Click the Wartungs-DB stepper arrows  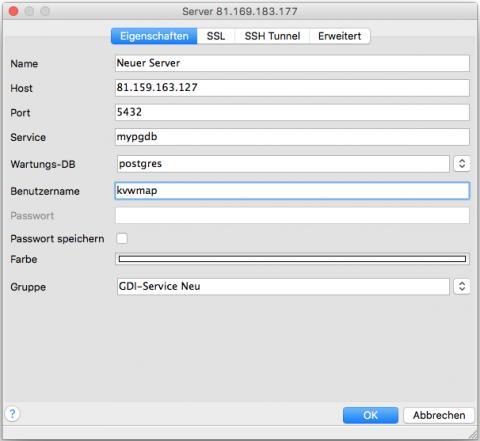(462, 164)
